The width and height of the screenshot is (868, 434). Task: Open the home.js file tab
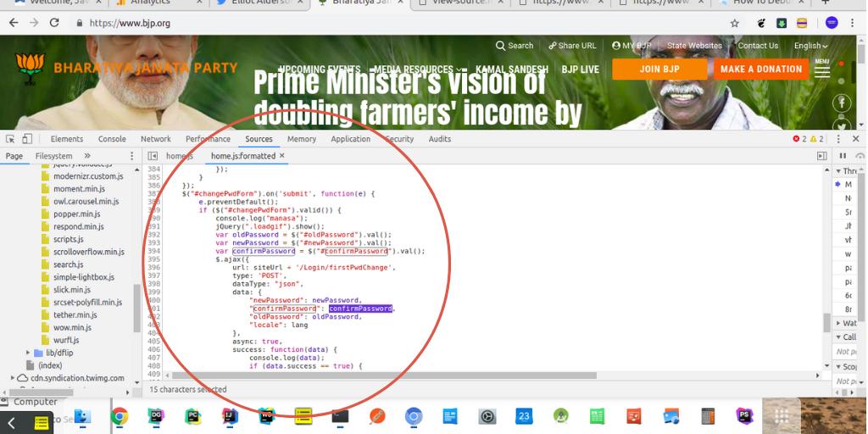click(x=180, y=156)
